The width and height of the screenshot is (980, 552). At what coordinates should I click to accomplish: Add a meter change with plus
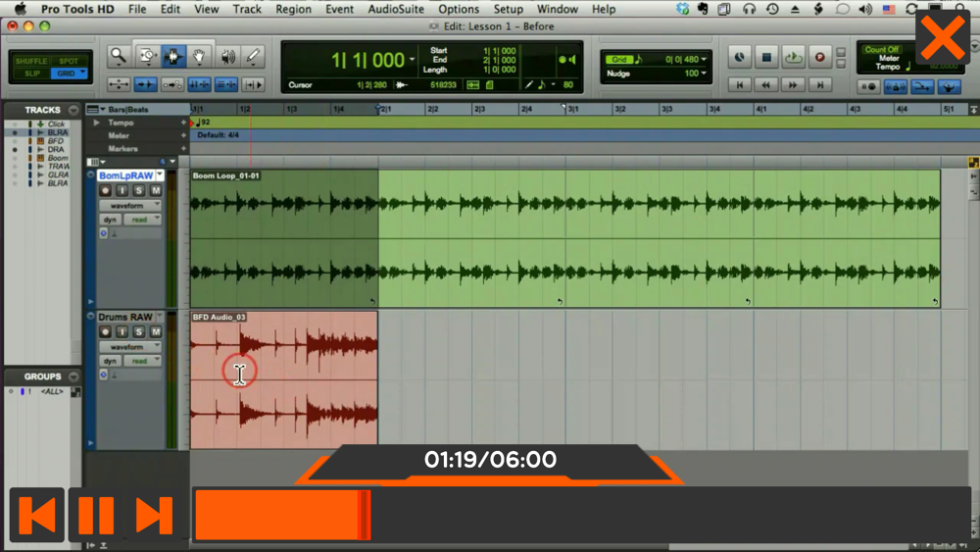(184, 135)
